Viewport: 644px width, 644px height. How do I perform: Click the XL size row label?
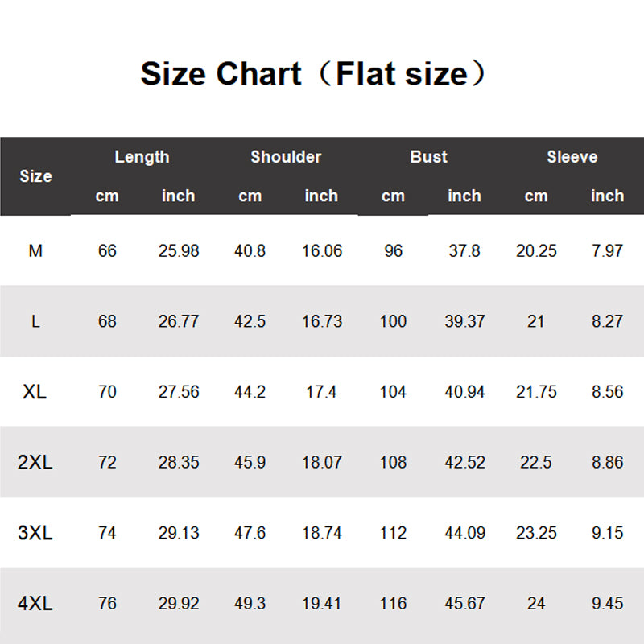pyautogui.click(x=35, y=392)
